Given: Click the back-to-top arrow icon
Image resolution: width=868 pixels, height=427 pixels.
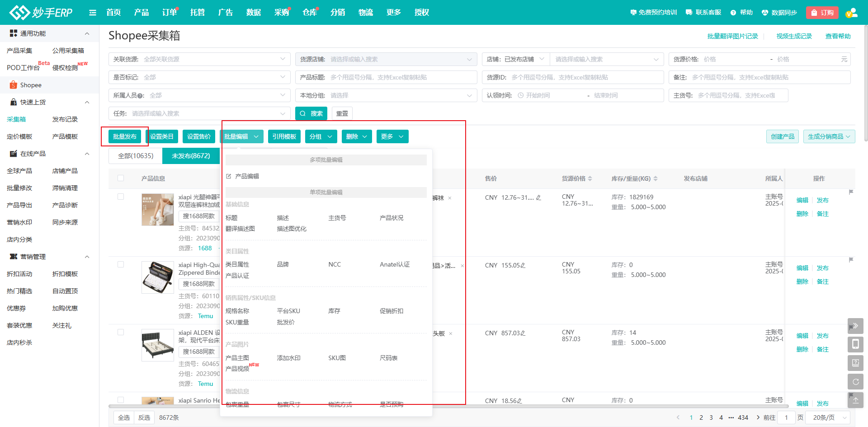Looking at the screenshot, I should coord(855,400).
